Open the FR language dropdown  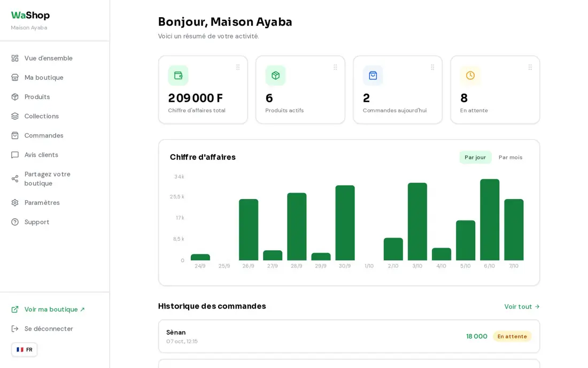coord(25,350)
